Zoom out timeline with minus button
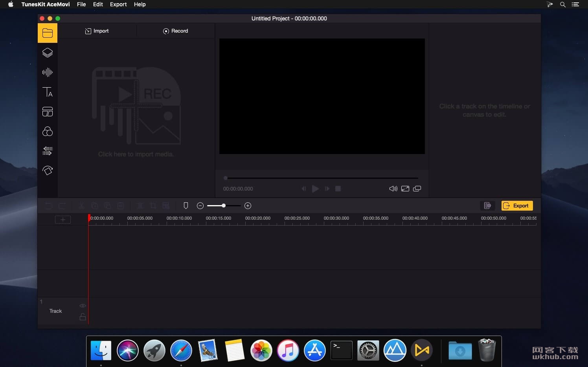The image size is (588, 367). point(200,206)
